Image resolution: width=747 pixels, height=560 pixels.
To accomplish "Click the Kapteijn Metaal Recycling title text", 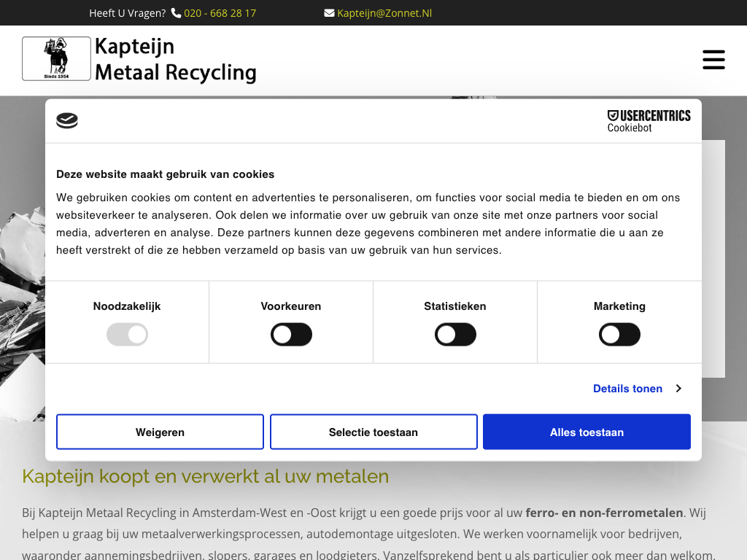I will coord(175,60).
